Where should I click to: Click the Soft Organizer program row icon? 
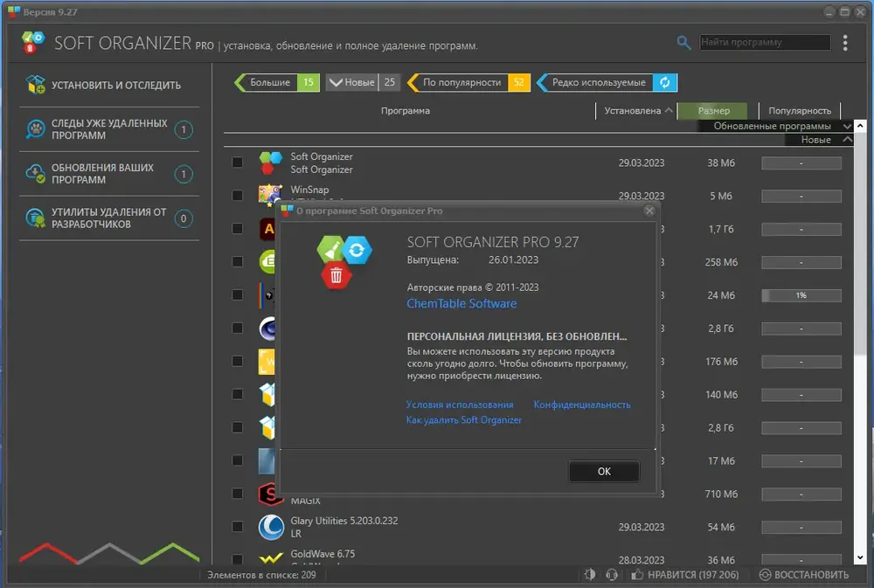coord(271,163)
